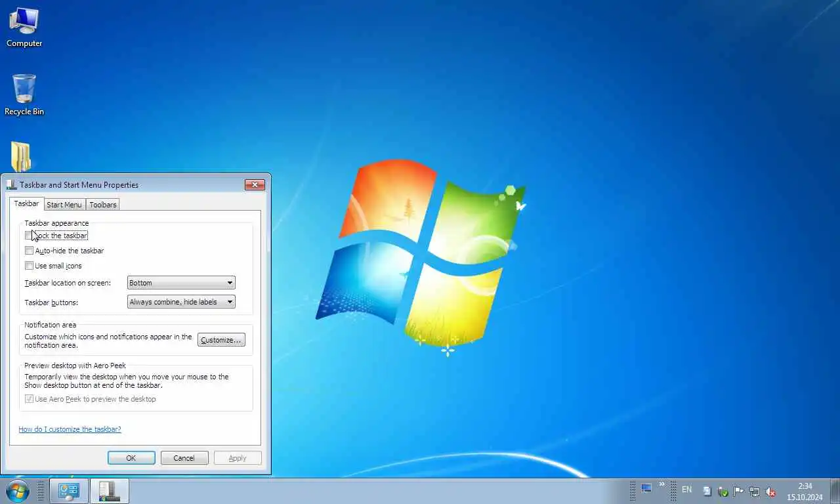Activate the Taskbar Properties taskbar button

click(109, 491)
